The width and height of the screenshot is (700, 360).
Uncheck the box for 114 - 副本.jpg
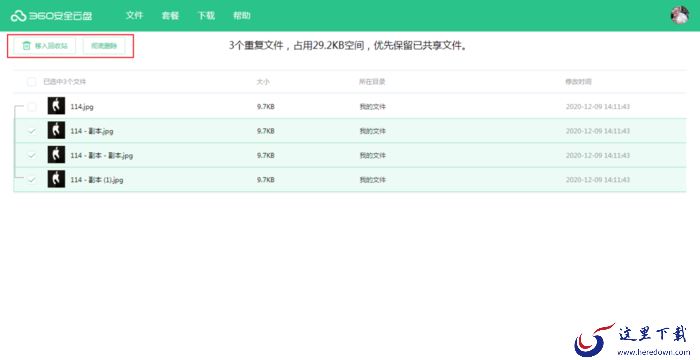point(31,131)
